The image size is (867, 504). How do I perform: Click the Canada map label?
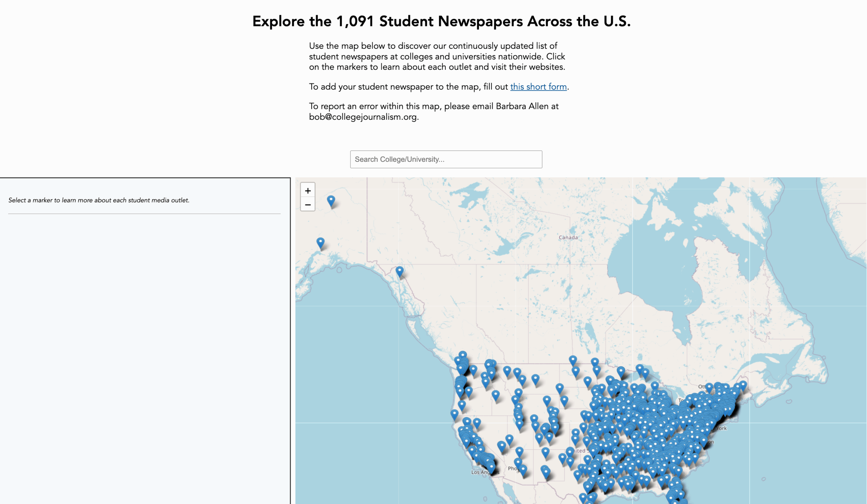[568, 237]
